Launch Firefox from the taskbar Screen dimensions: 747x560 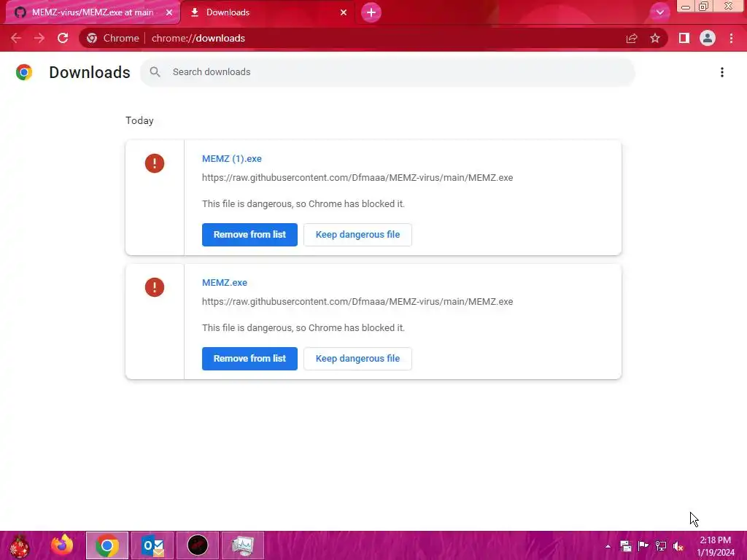coord(62,545)
